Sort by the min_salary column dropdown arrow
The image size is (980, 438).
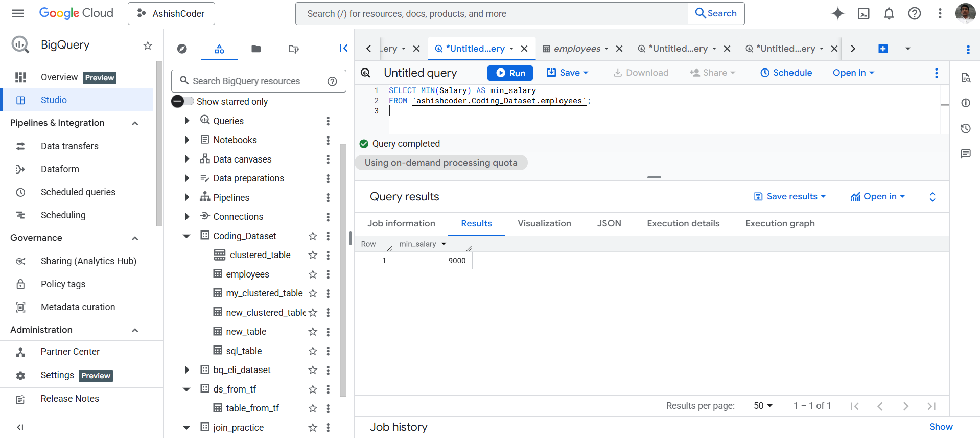tap(444, 244)
